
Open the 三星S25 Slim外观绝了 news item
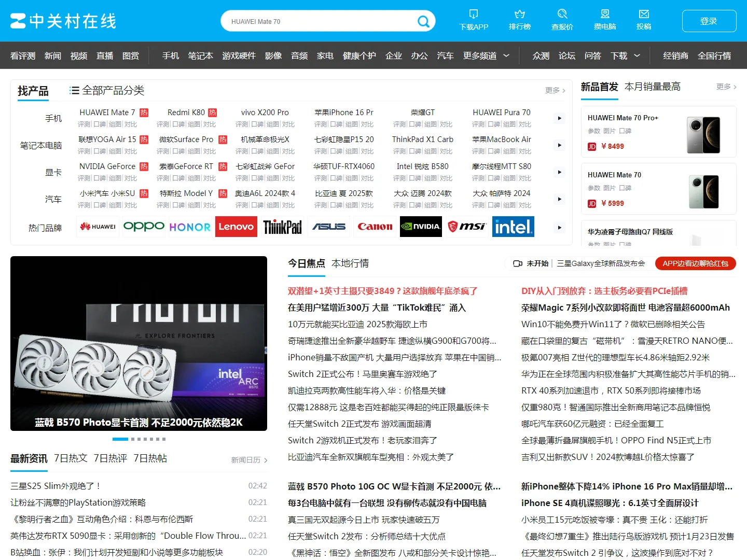(56, 486)
